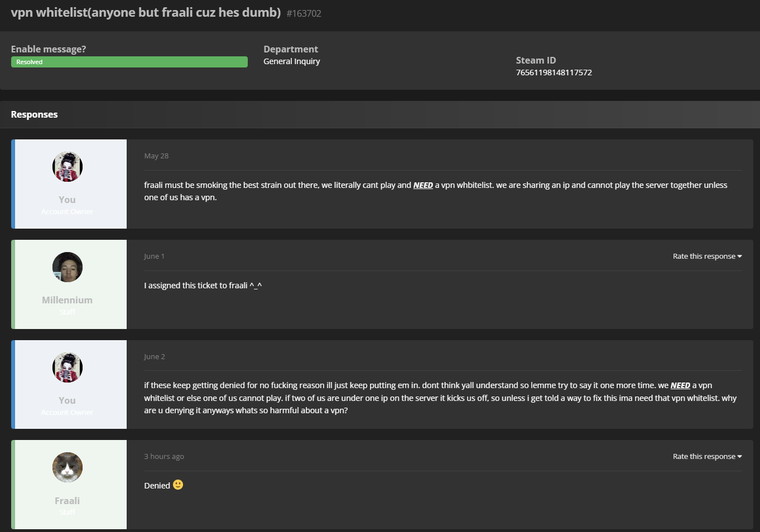Click the "Responses" section header

click(34, 114)
